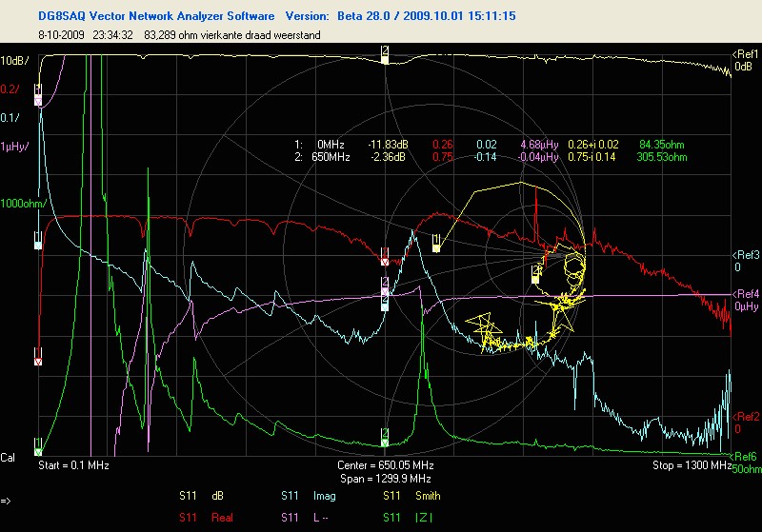Screen dimensions: 762x532
Task: Click the green Ref6 50ohm reference marker
Action: tap(746, 463)
